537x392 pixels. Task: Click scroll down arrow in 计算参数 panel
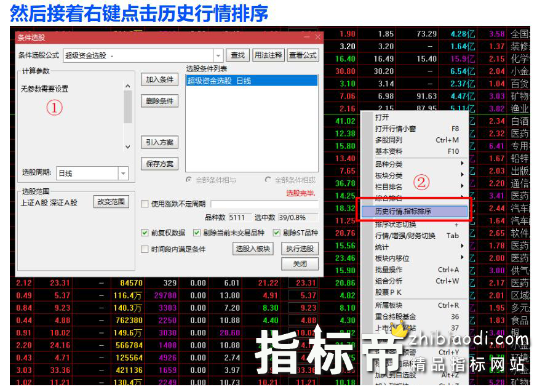tap(128, 147)
